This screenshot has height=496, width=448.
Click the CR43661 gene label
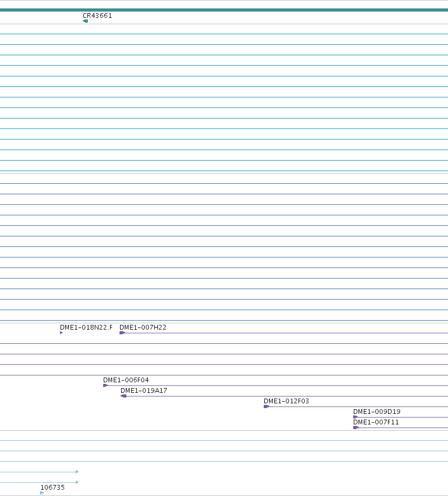97,15
